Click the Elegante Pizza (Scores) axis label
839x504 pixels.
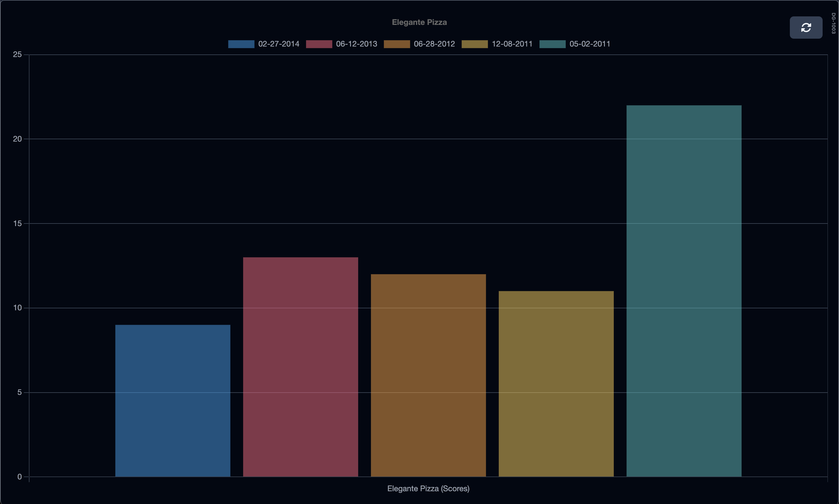click(428, 489)
